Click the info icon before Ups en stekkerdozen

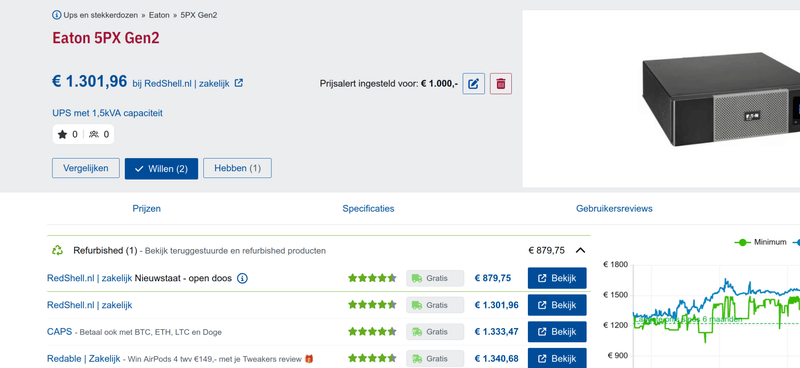[x=57, y=15]
